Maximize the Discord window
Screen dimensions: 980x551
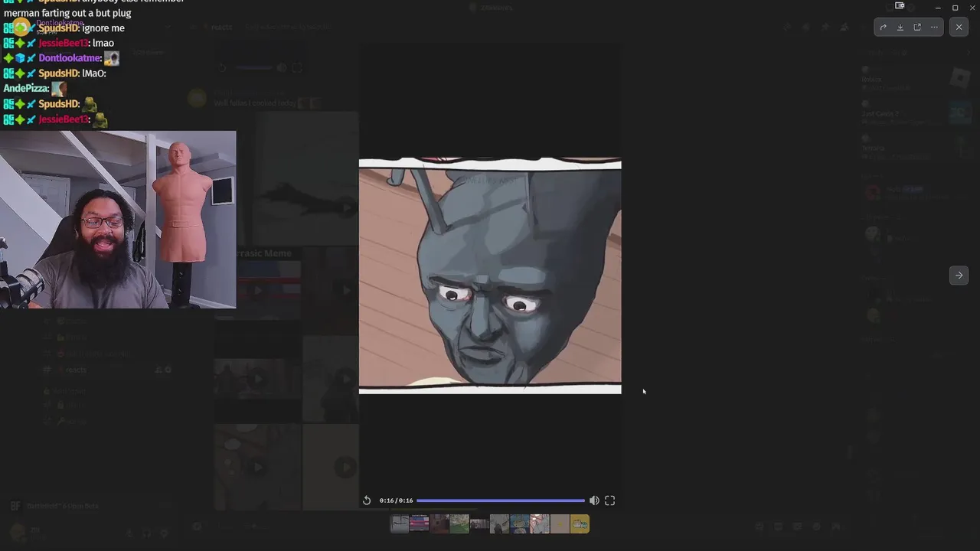[x=955, y=8]
